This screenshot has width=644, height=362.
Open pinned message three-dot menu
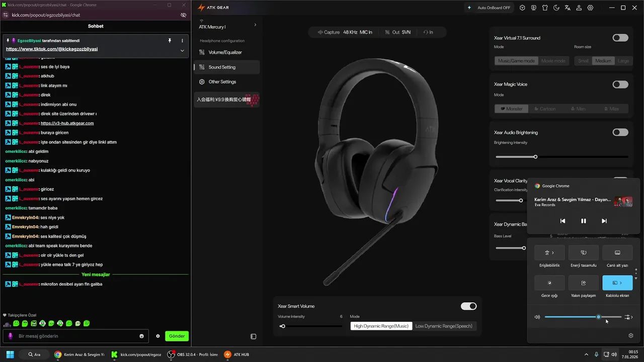(x=182, y=40)
